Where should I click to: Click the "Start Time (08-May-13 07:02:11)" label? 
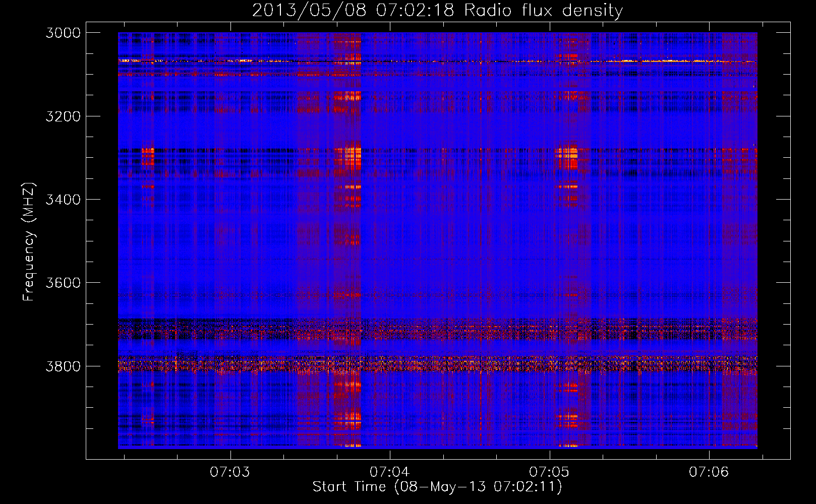click(x=437, y=487)
